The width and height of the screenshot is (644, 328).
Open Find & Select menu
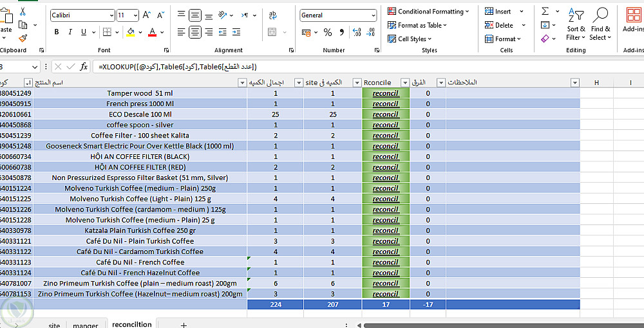pyautogui.click(x=600, y=24)
